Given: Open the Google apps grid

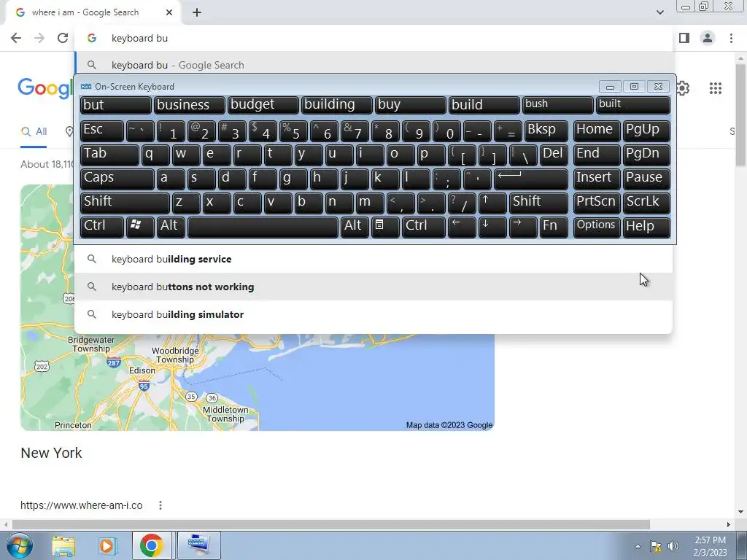Looking at the screenshot, I should [x=716, y=88].
